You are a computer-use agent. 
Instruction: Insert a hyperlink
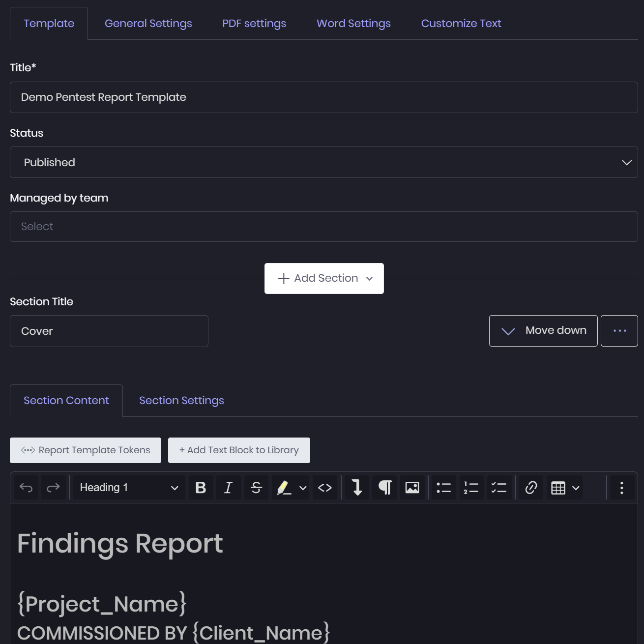click(x=531, y=488)
